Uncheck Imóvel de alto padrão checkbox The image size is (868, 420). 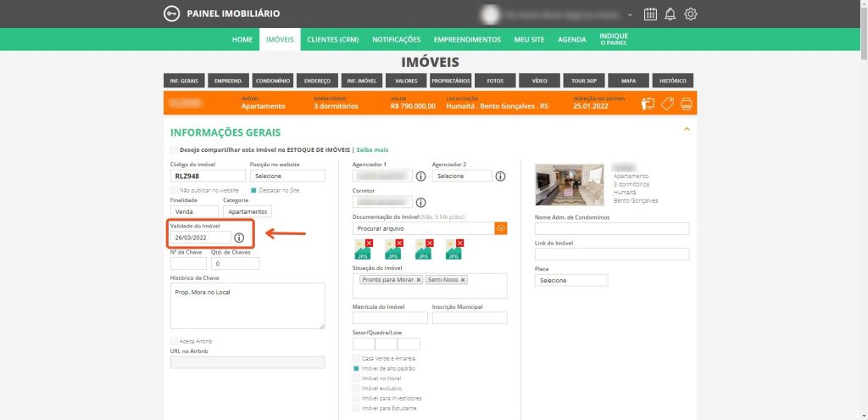[x=356, y=368]
